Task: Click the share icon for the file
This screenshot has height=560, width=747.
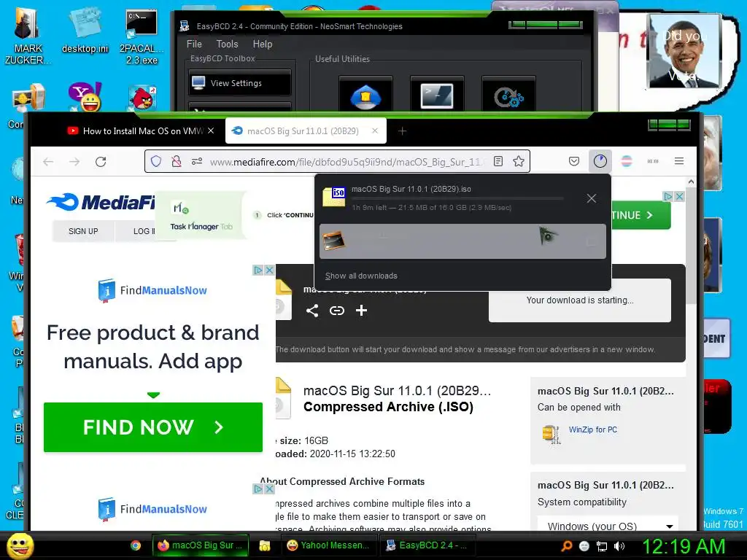Action: [312, 311]
